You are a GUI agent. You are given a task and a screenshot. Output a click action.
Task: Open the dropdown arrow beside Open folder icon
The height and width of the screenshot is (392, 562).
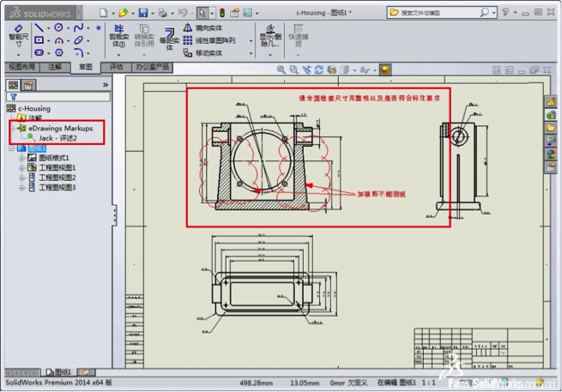point(132,13)
